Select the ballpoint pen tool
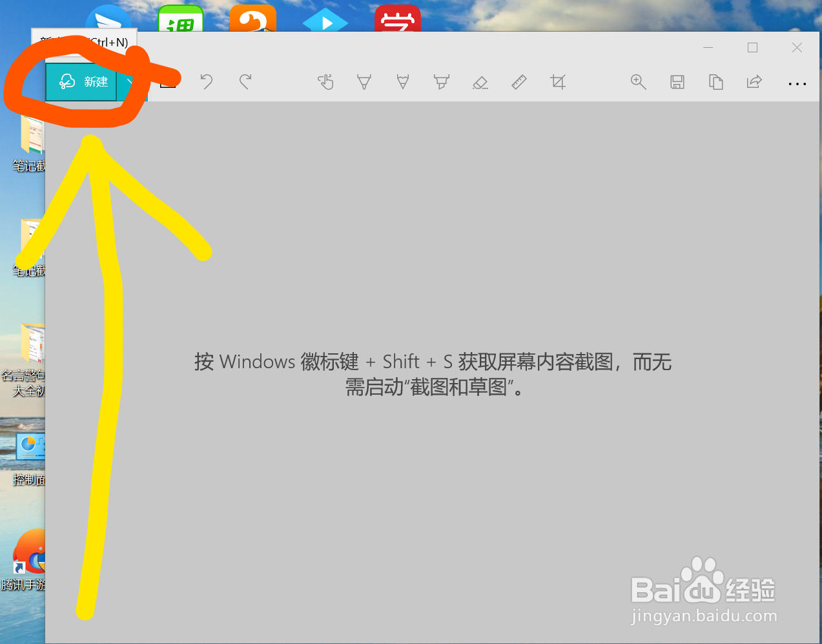 tap(364, 82)
